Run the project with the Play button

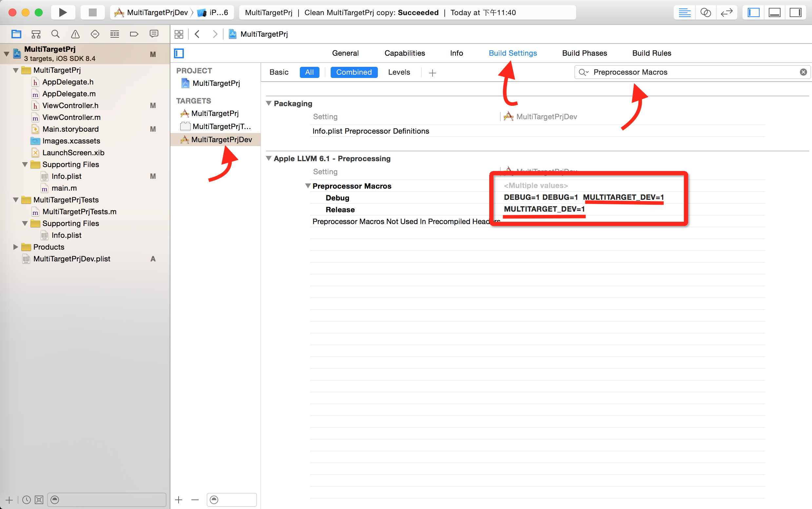[63, 12]
